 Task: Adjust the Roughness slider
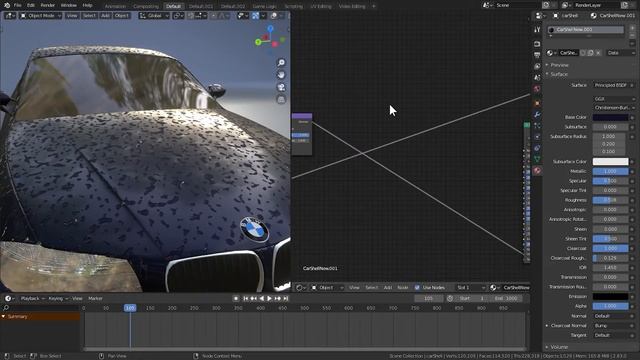tap(610, 200)
